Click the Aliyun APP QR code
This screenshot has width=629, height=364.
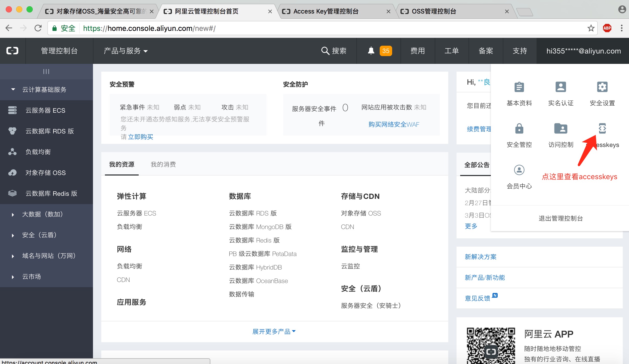tap(491, 346)
